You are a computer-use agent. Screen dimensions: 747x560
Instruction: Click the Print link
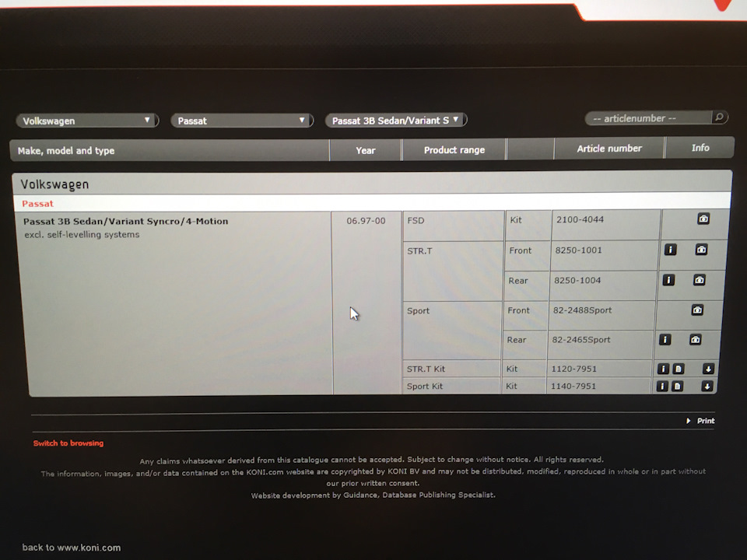[x=706, y=421]
